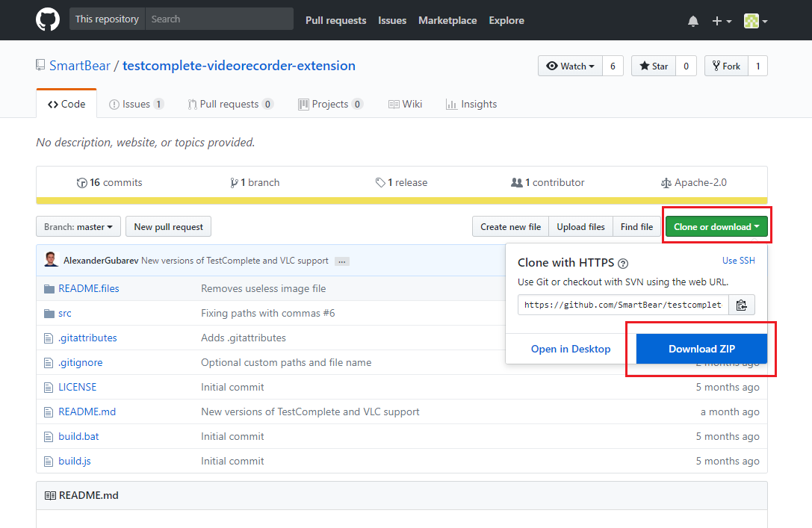Star this repository

coord(654,66)
